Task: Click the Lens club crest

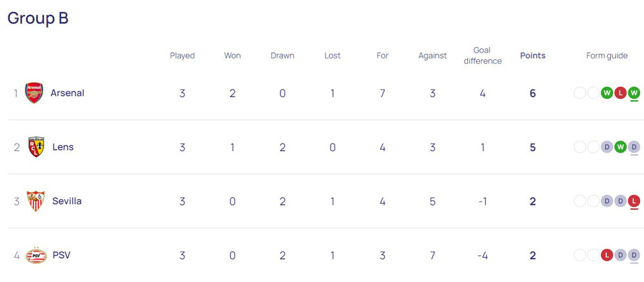Action: tap(36, 147)
